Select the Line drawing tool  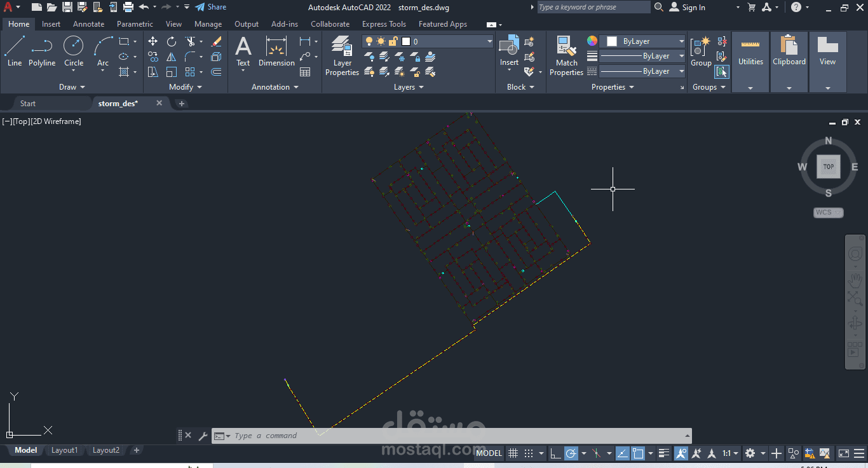14,46
